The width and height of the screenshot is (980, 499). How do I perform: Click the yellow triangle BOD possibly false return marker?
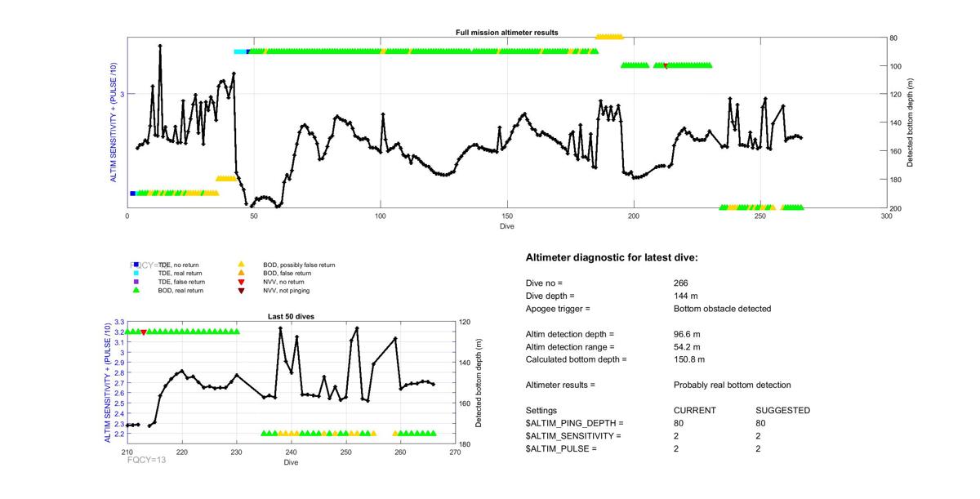(241, 265)
